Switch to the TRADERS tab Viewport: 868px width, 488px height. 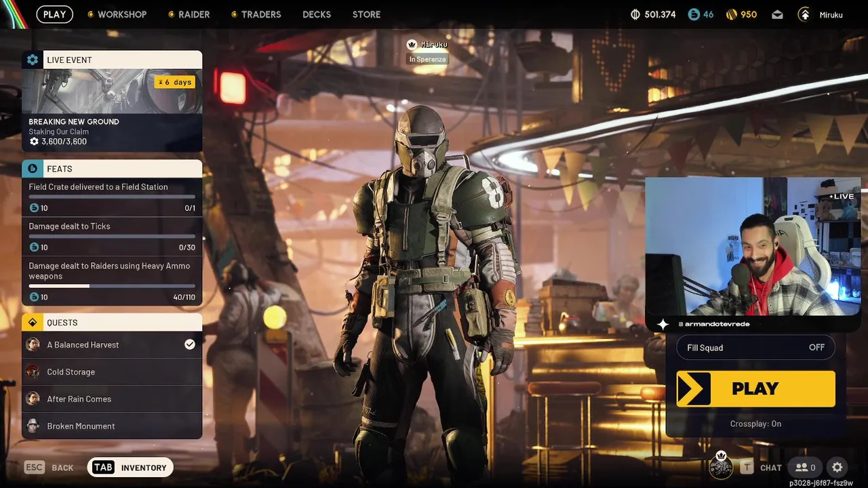point(256,14)
